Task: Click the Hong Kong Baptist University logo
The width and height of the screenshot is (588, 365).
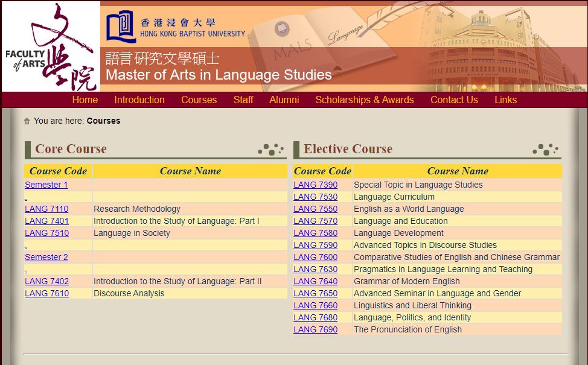Action: coord(176,27)
